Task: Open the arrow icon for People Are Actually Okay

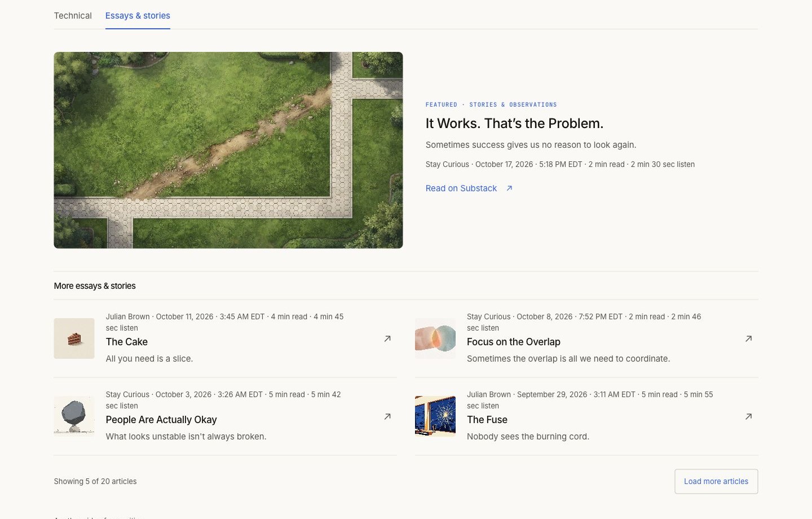Action: point(387,416)
